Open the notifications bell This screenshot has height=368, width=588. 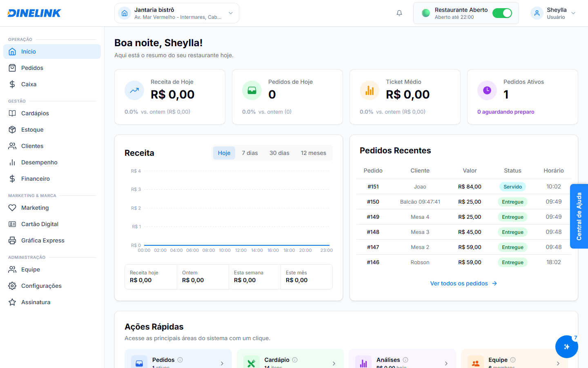coord(399,13)
